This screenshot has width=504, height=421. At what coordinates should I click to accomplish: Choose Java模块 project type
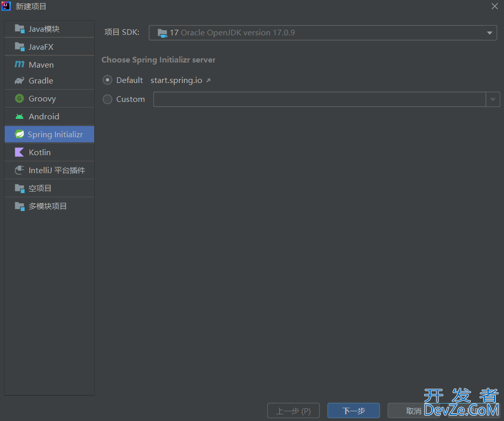click(x=50, y=29)
